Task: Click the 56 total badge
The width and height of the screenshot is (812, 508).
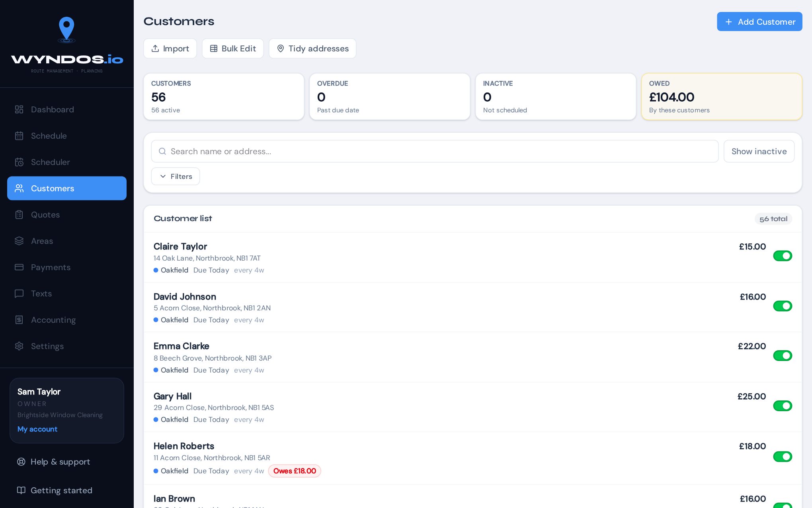Action: (x=773, y=219)
